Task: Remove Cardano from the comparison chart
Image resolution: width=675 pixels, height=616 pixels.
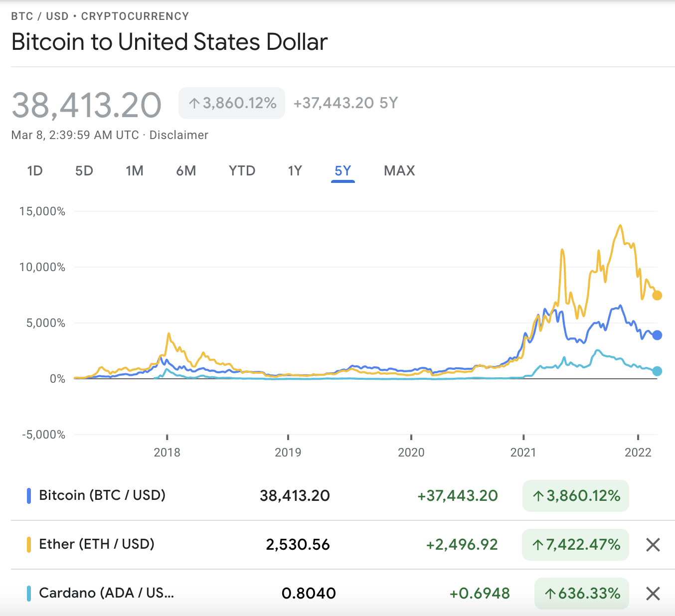Action: 653,594
